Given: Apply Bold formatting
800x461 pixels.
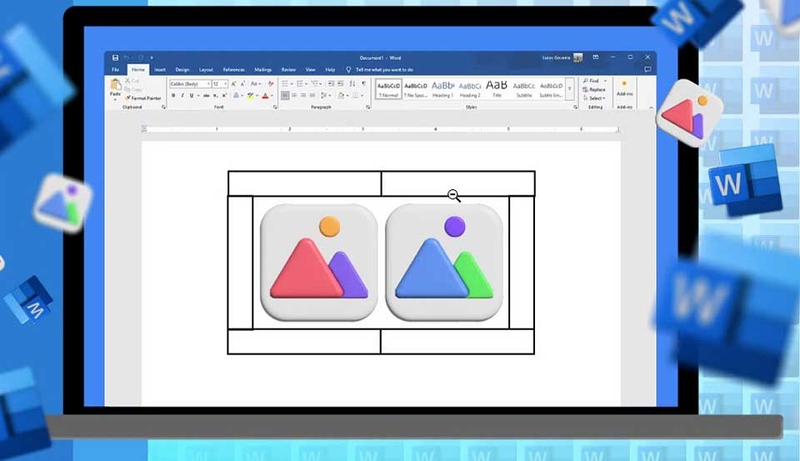Looking at the screenshot, I should point(173,95).
